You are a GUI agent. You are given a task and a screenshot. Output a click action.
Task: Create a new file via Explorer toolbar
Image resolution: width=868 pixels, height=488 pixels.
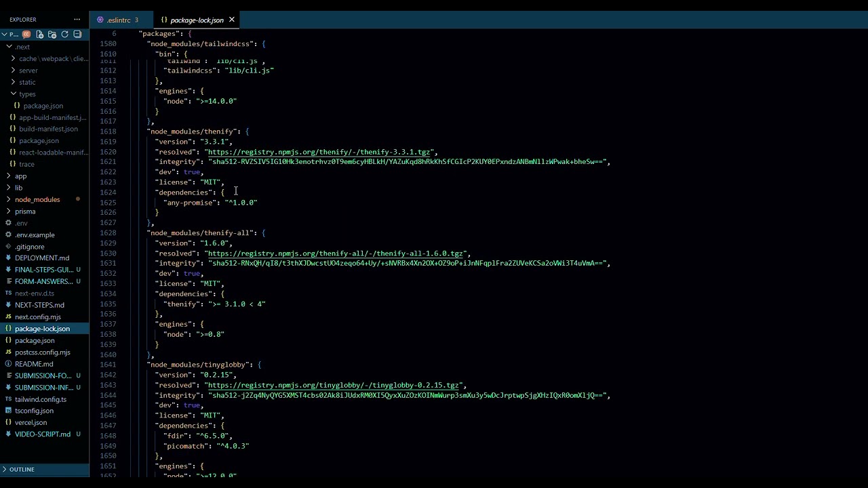pos(40,34)
